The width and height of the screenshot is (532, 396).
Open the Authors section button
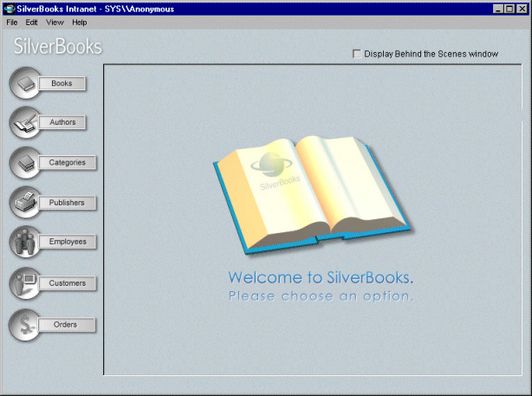tap(62, 122)
